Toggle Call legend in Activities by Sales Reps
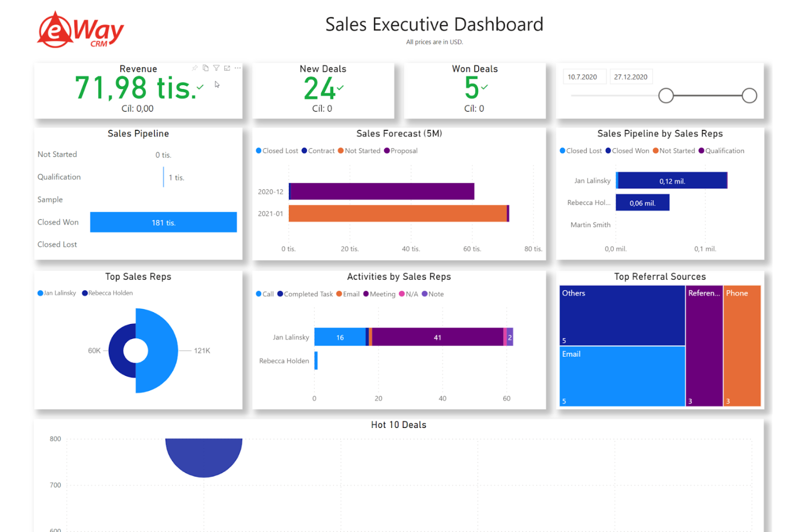 265,294
